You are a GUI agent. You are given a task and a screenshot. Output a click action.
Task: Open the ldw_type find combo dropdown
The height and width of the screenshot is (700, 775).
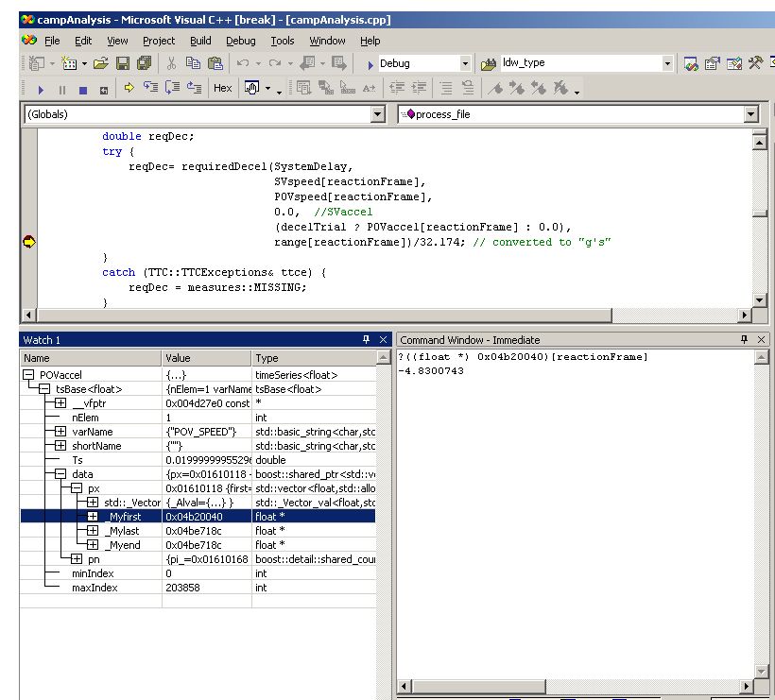(x=667, y=63)
